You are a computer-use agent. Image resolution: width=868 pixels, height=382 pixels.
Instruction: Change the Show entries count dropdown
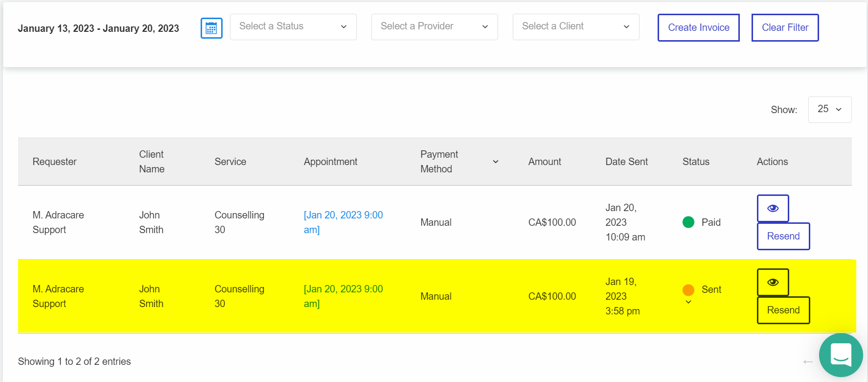(x=830, y=109)
